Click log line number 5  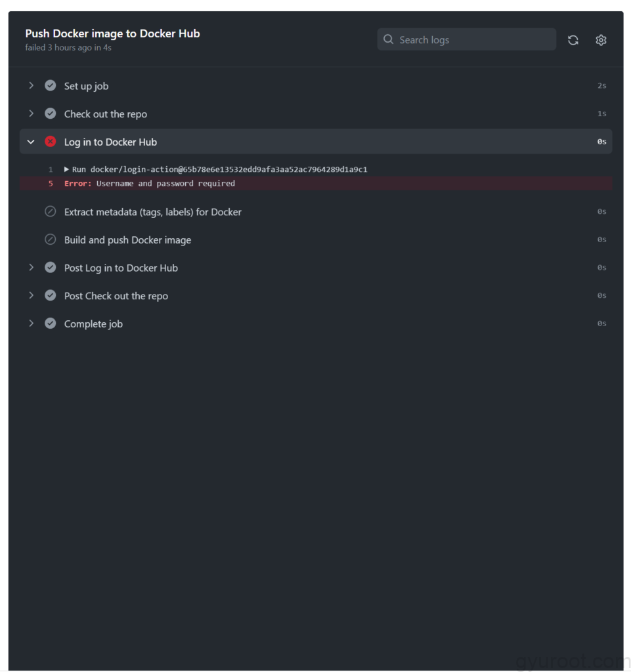(51, 184)
